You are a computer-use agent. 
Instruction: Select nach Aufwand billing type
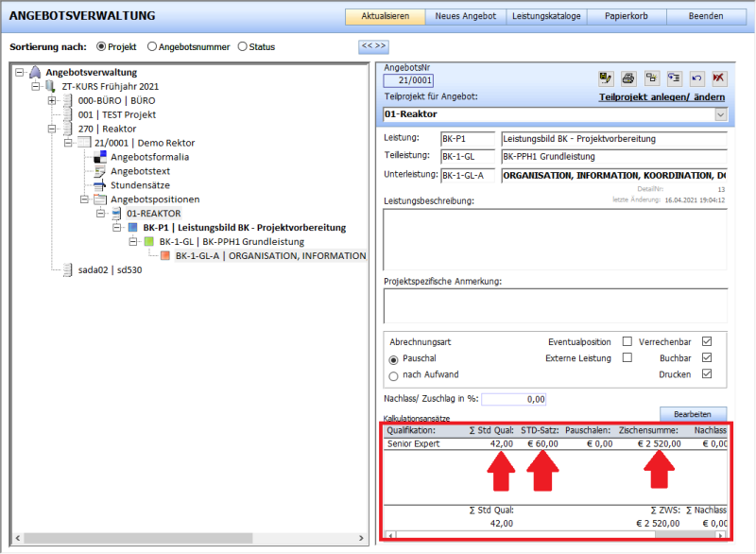click(x=393, y=376)
